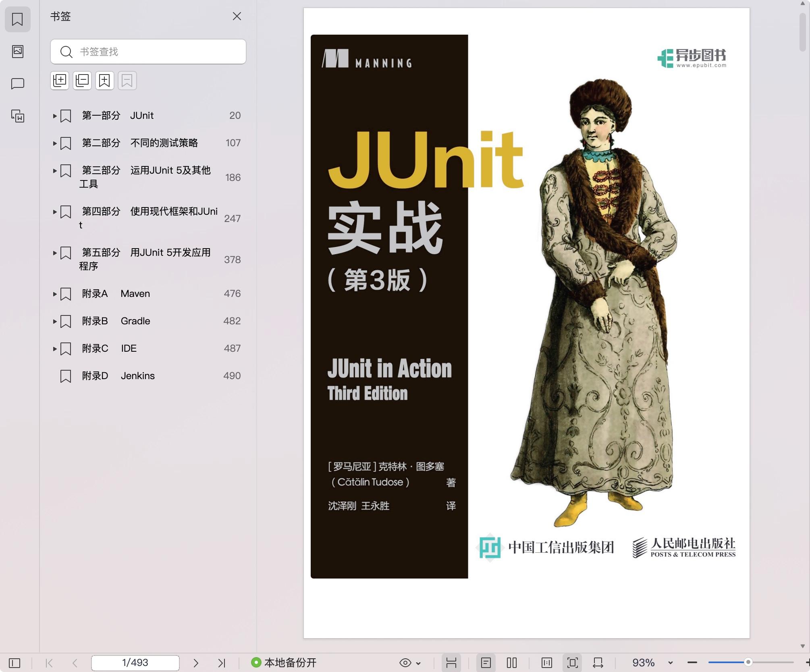
Task: Open bookmark 第一部分 JUnit
Action: [x=118, y=116]
